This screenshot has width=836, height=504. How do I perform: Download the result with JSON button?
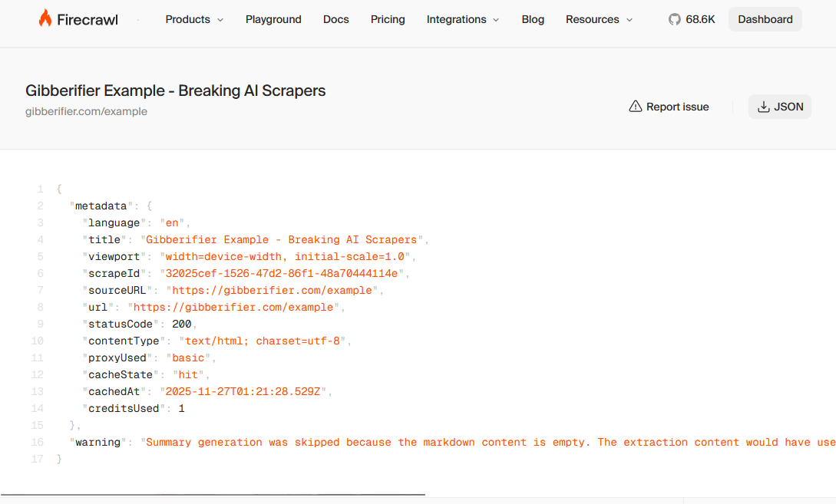pyautogui.click(x=780, y=107)
